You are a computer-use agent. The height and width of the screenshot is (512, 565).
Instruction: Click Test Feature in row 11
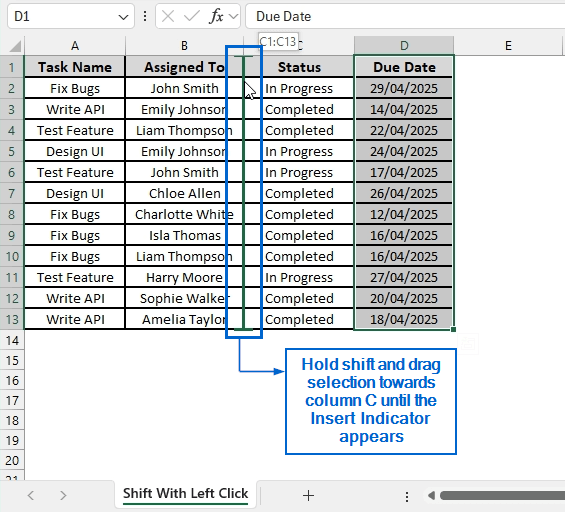75,277
